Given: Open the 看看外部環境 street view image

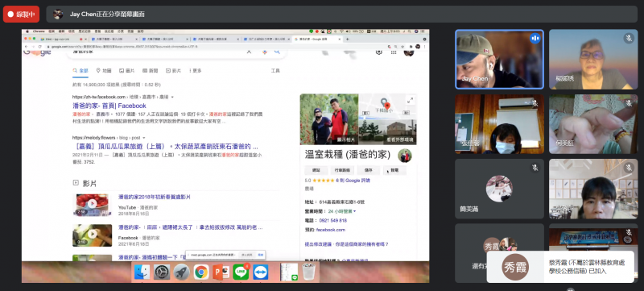Looking at the screenshot, I should [388, 132].
